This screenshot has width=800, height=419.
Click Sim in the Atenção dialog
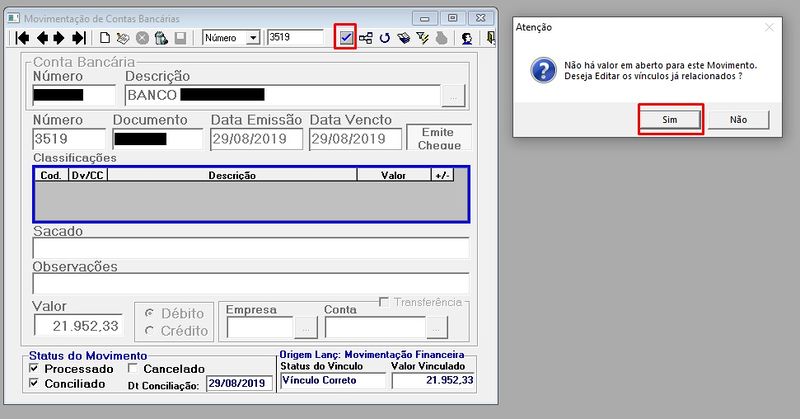(x=670, y=119)
